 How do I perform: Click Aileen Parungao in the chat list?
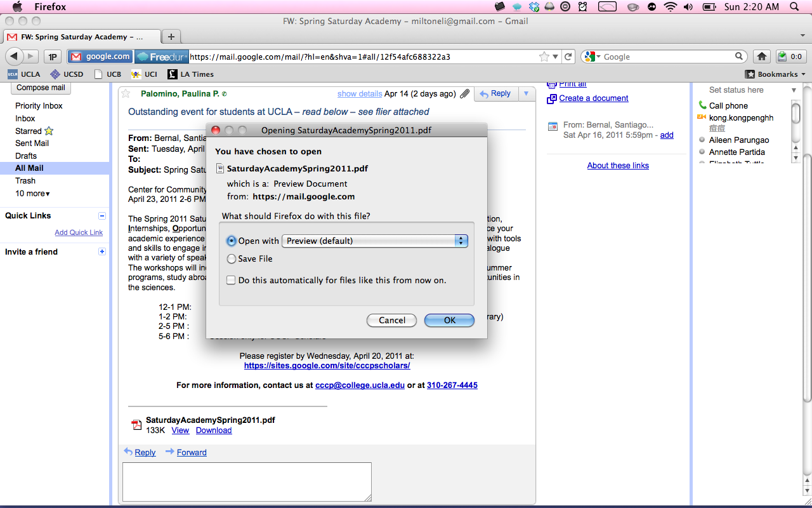(738, 140)
